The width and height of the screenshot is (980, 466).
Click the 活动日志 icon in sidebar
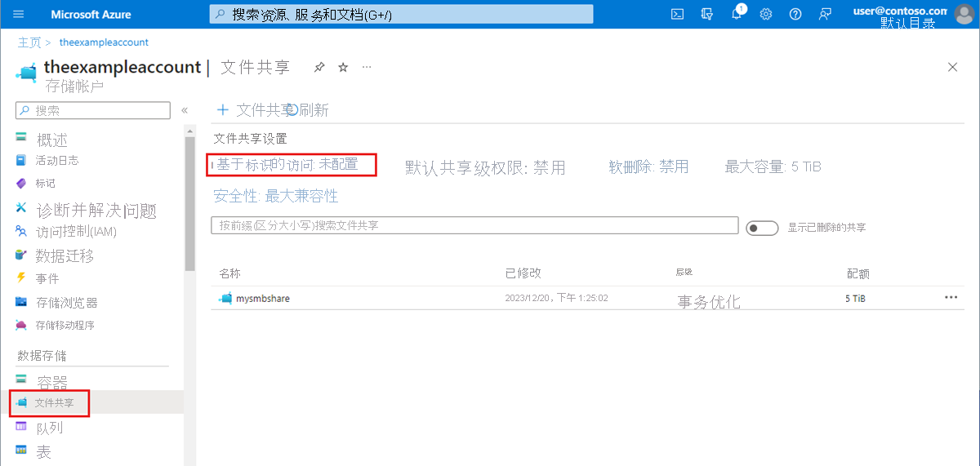click(21, 161)
